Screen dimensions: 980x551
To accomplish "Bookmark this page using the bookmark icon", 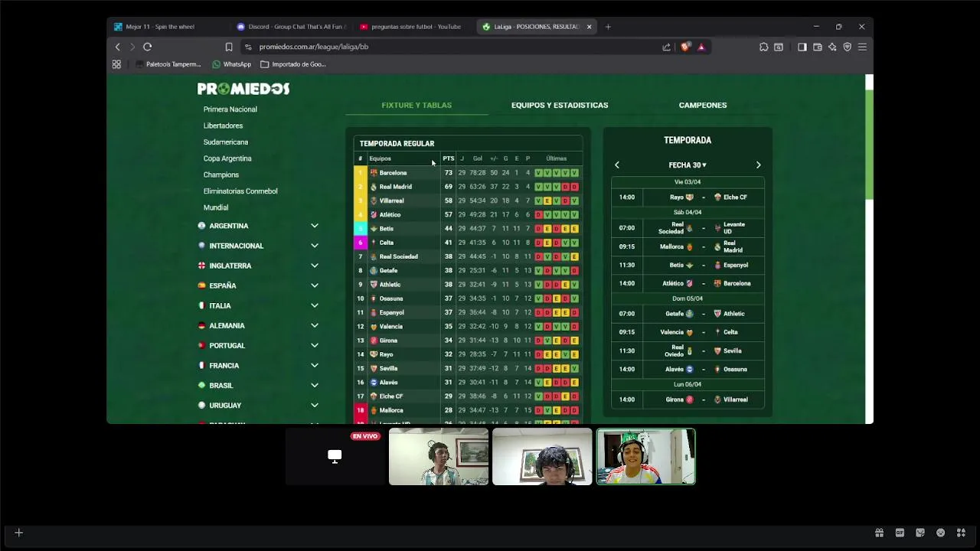I will [x=229, y=47].
